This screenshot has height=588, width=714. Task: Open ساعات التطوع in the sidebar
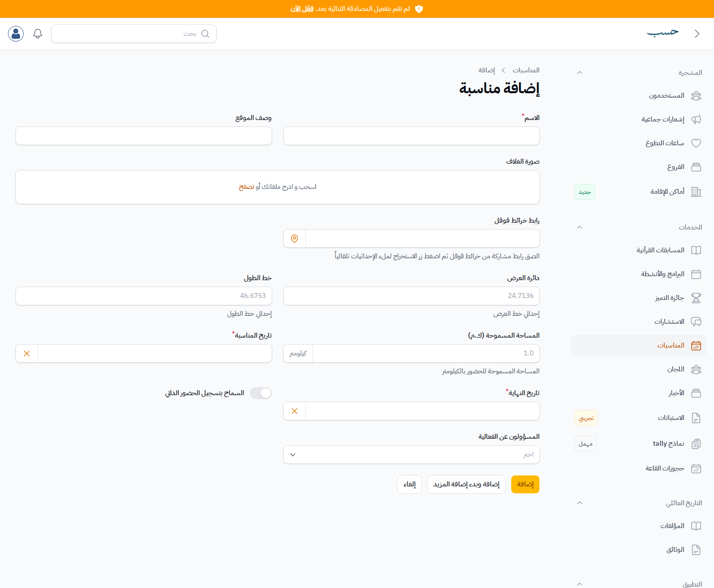[639, 143]
